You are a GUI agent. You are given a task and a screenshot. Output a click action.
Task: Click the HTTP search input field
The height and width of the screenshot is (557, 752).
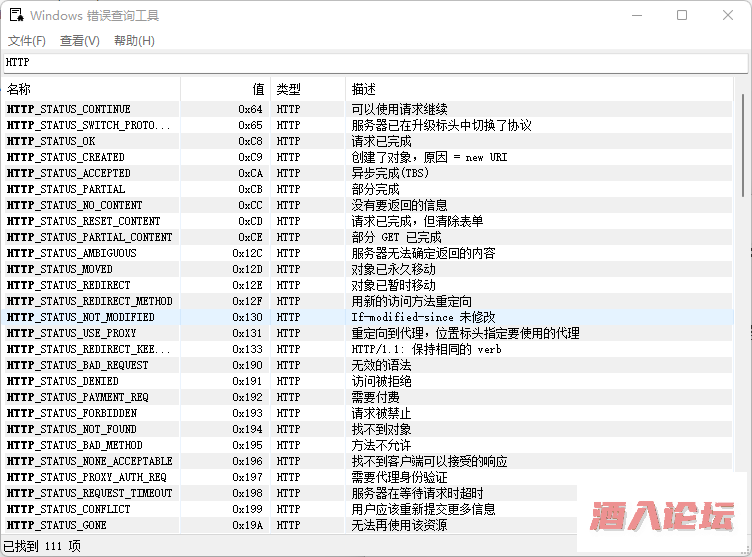(375, 63)
